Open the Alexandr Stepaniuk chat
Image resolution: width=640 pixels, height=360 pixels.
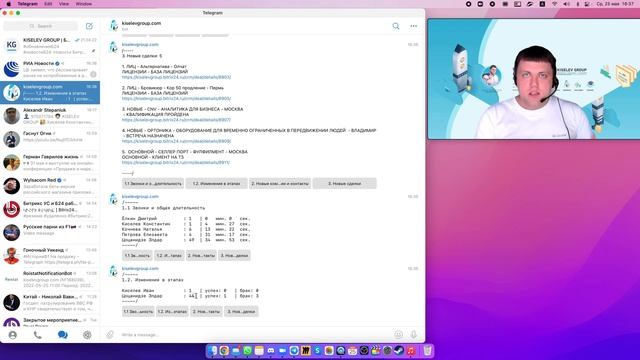click(x=50, y=116)
